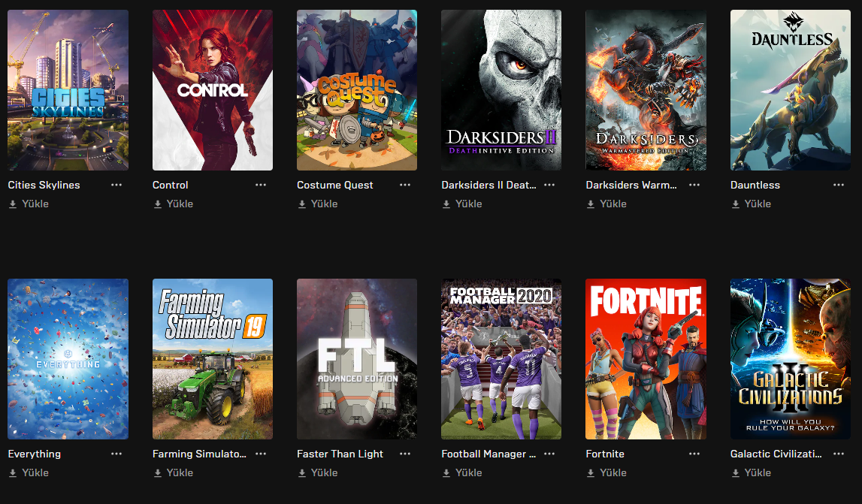Click the Darksiders Warm... title
Viewport: 862px width, 504px height.
pos(631,186)
